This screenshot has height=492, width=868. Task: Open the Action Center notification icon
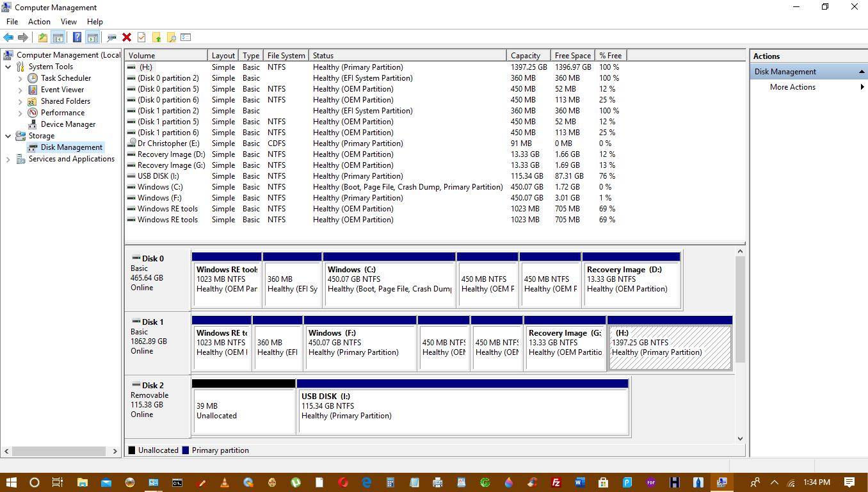[x=849, y=482]
